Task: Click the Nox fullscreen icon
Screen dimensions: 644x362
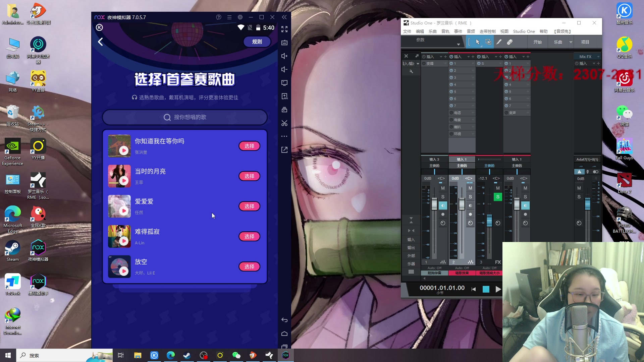Action: coord(284,29)
